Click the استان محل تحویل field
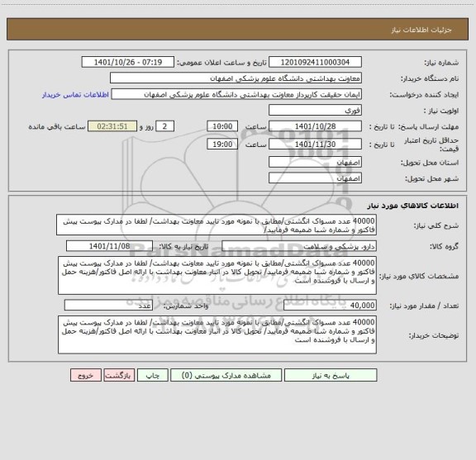The image size is (476, 460). click(x=315, y=163)
